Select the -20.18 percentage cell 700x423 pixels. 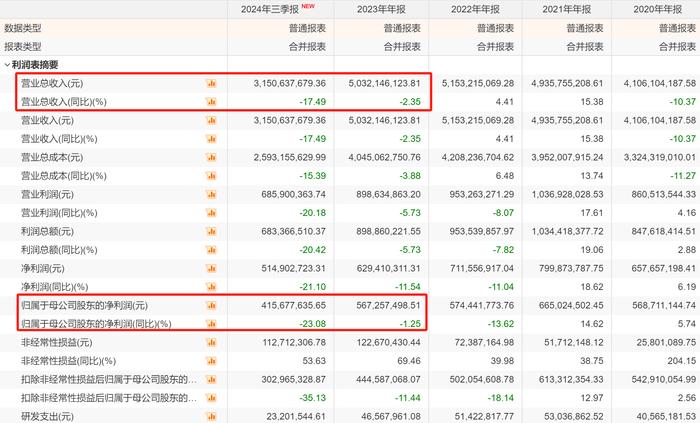pyautogui.click(x=313, y=213)
